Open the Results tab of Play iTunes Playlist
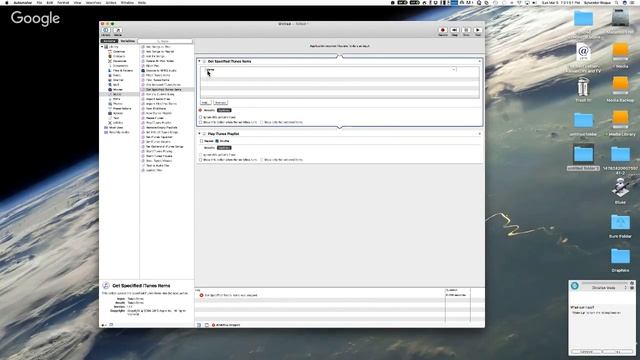640x360 pixels. click(x=209, y=148)
